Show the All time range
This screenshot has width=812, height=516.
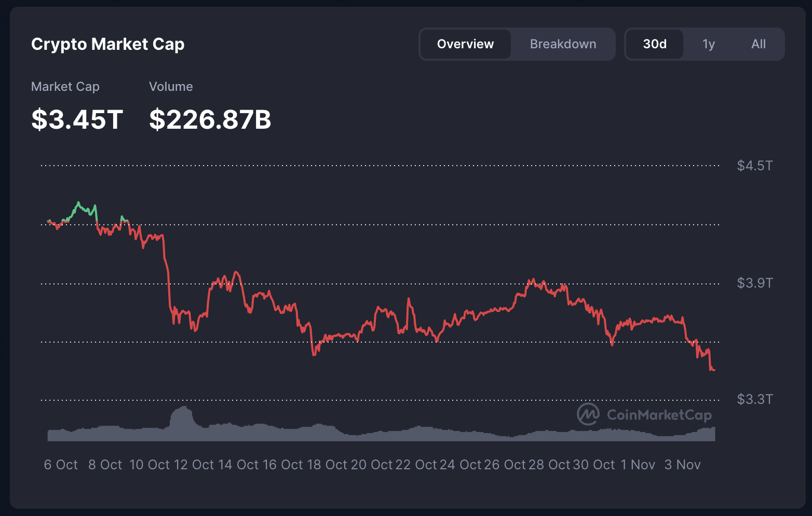[x=758, y=44]
